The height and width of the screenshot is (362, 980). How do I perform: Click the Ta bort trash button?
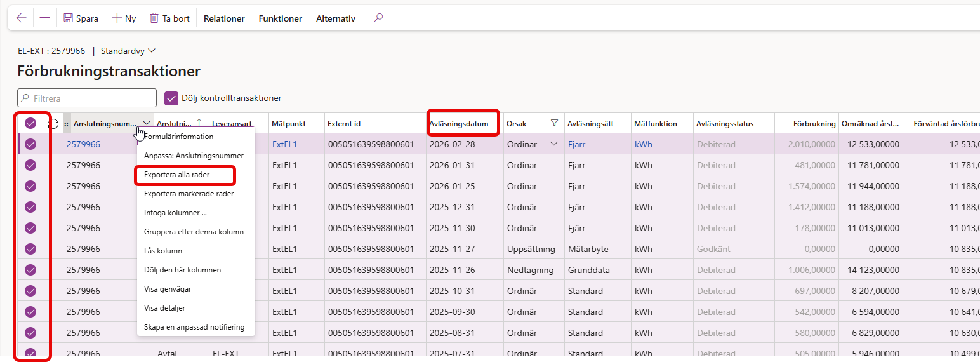point(169,18)
